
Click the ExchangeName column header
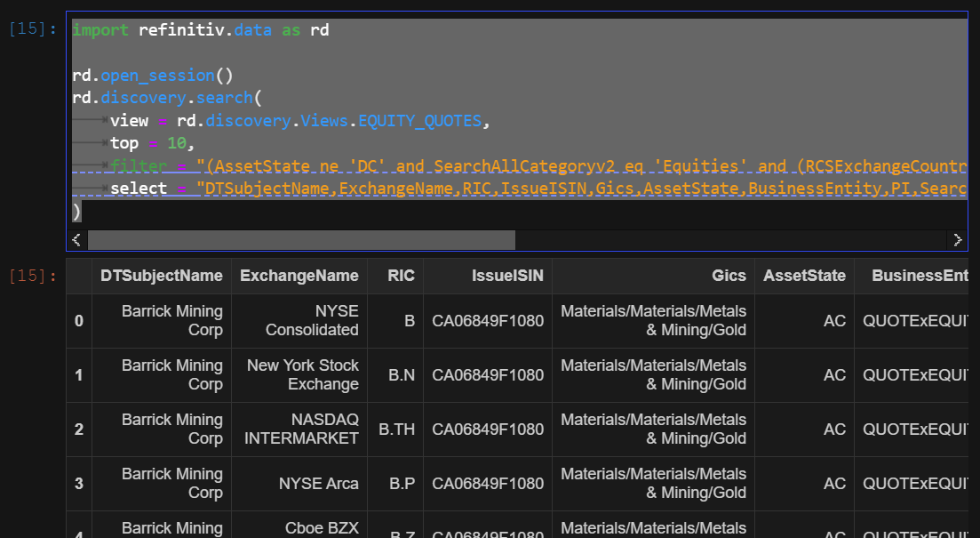(299, 276)
